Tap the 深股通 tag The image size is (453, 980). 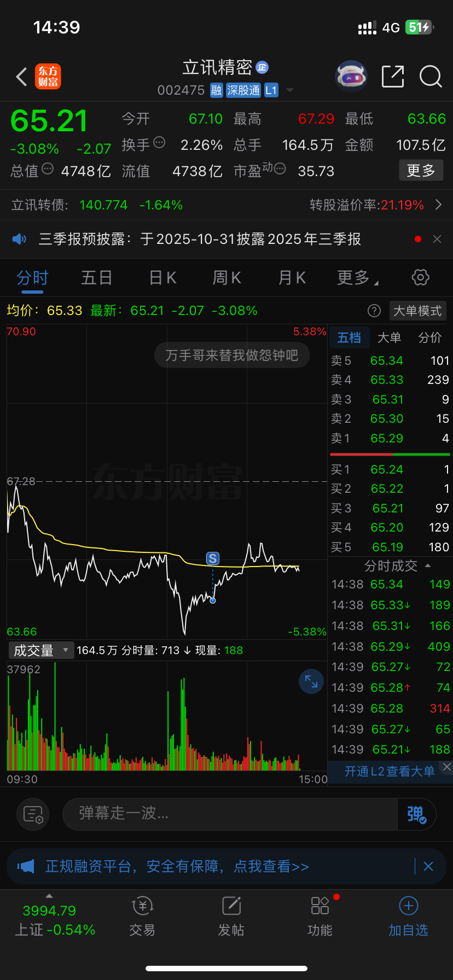pos(243,90)
